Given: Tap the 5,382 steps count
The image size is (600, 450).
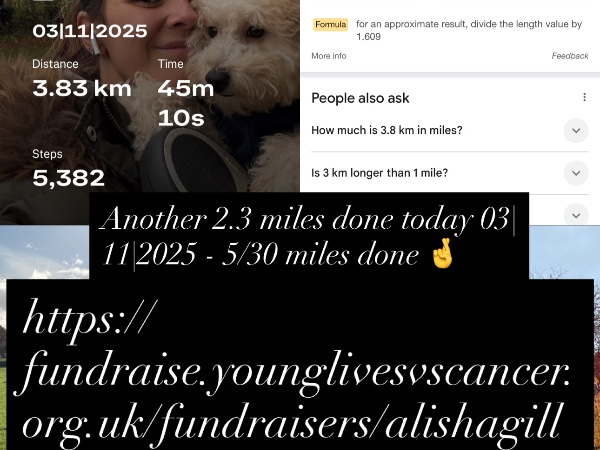Looking at the screenshot, I should tap(68, 178).
